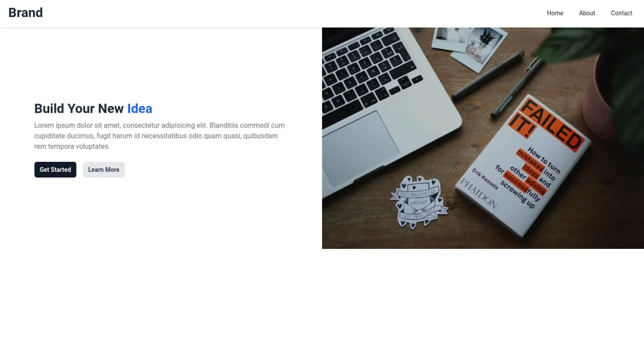Click the Build Your New Idea heading
The width and height of the screenshot is (644, 362).
[x=93, y=109]
